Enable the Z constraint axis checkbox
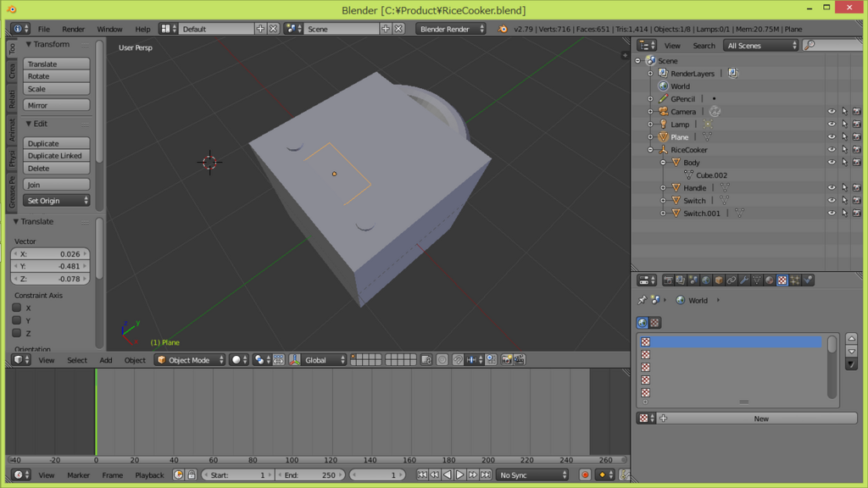868x488 pixels. [17, 333]
